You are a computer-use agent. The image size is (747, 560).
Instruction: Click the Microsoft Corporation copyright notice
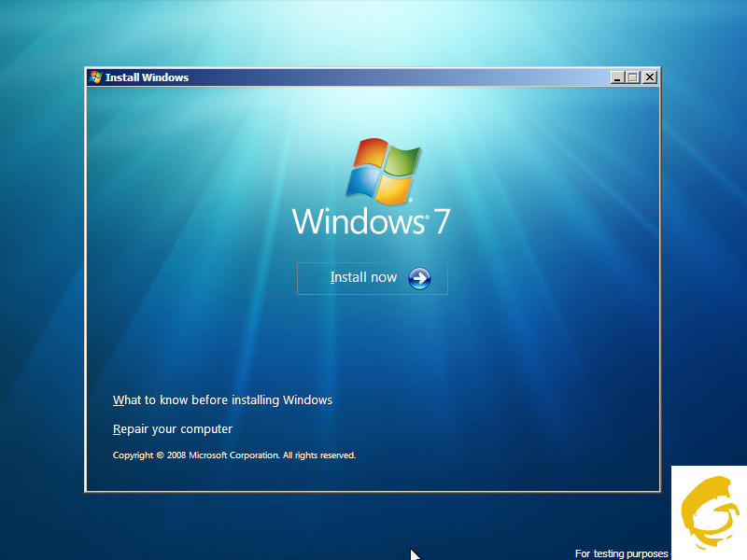coord(234,455)
